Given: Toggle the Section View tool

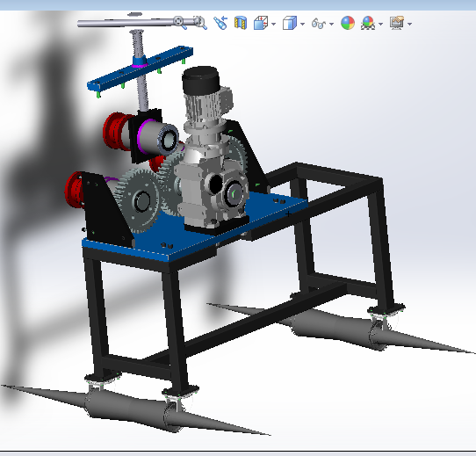Looking at the screenshot, I should [241, 23].
